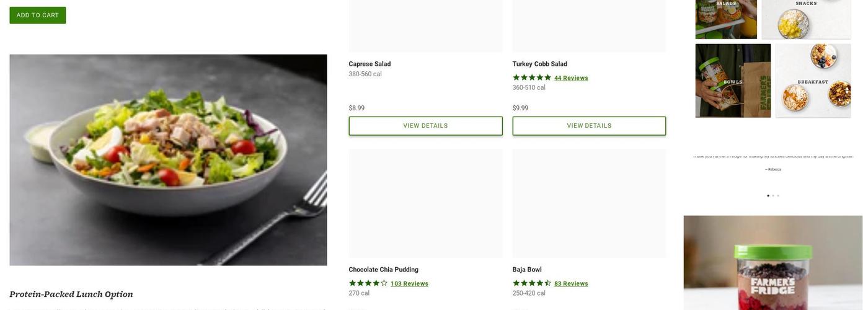Open the 83 Reviews link
This screenshot has width=868, height=310.
571,284
